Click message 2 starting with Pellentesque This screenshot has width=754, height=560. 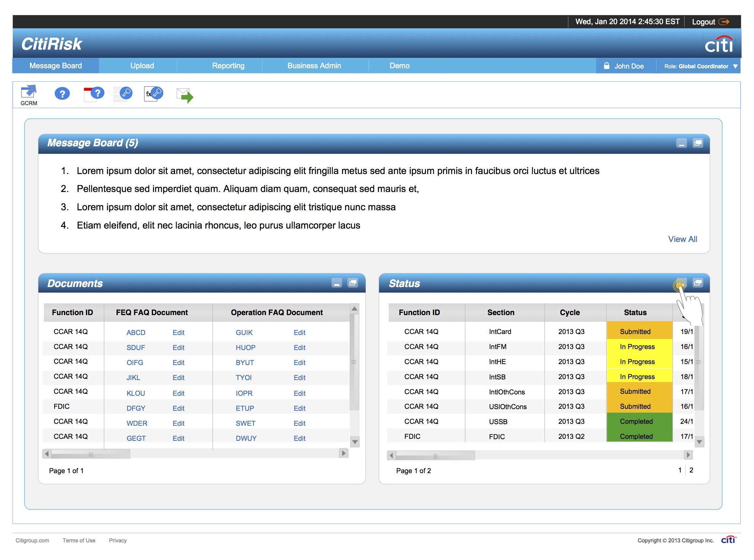click(248, 188)
